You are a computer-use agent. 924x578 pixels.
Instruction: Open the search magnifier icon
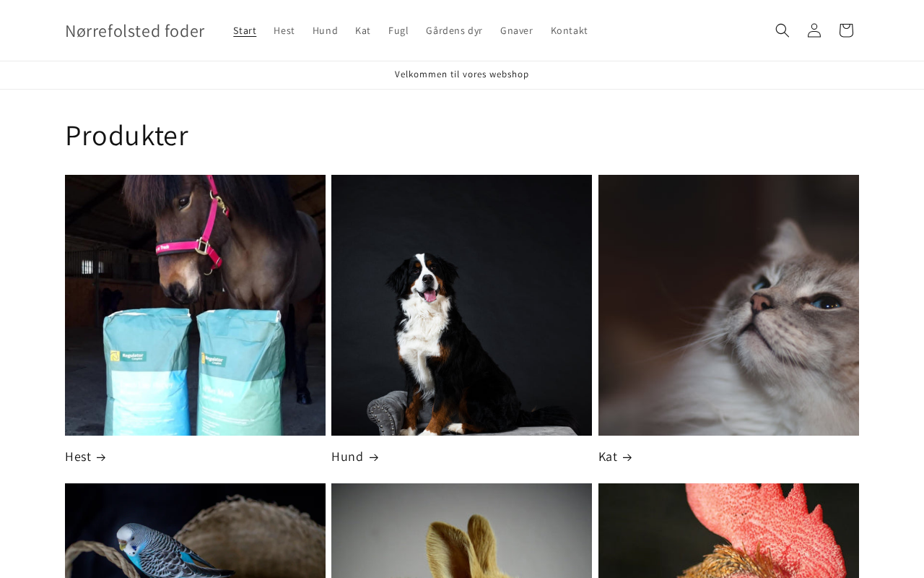coord(783,30)
